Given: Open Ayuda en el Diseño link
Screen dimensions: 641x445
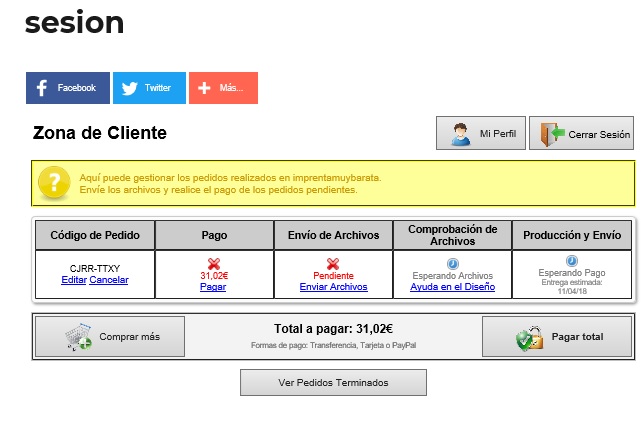Looking at the screenshot, I should click(453, 287).
